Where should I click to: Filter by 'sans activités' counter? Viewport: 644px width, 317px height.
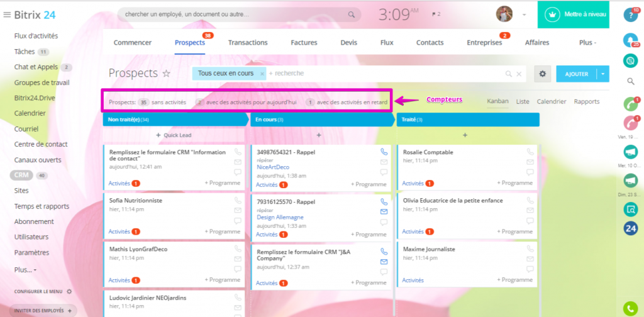point(162,103)
